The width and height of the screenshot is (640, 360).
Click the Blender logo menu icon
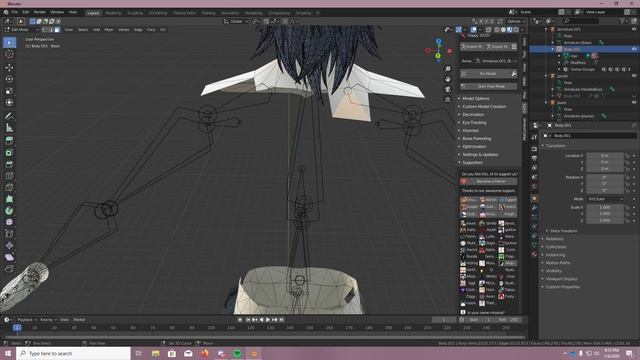pyautogui.click(x=6, y=12)
